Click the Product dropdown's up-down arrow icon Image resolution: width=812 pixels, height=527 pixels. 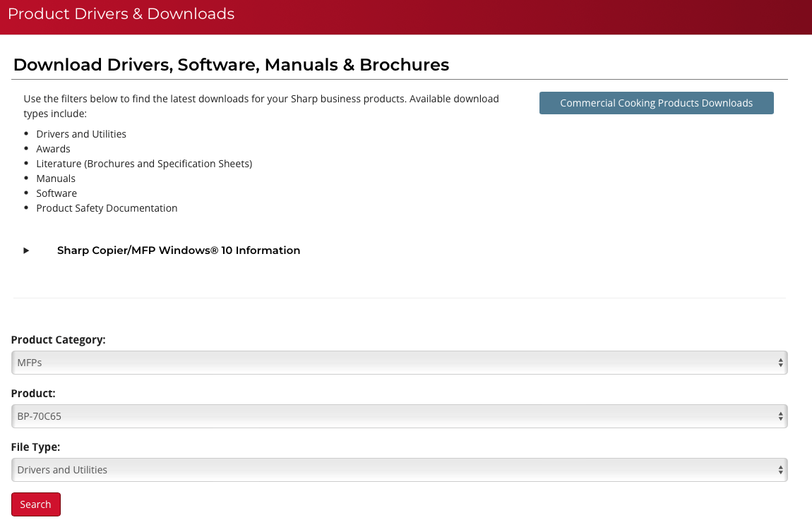[x=780, y=416]
